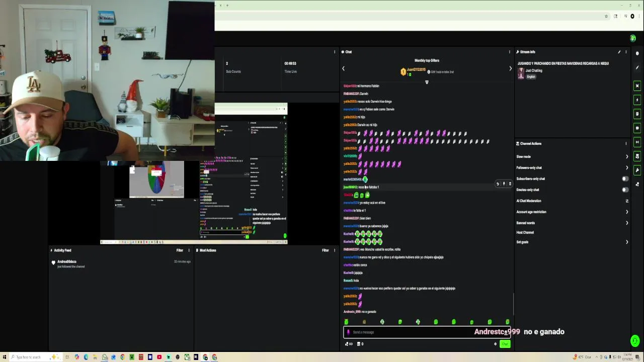Open Filter options in Mod Actions
Image resolution: width=644 pixels, height=362 pixels.
point(326,250)
